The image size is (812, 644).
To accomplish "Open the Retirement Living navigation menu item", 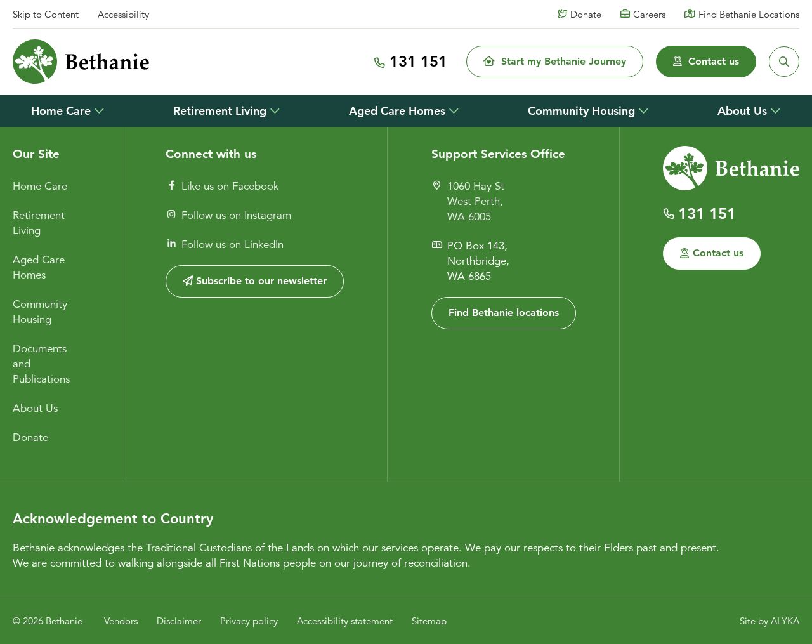I will [219, 111].
